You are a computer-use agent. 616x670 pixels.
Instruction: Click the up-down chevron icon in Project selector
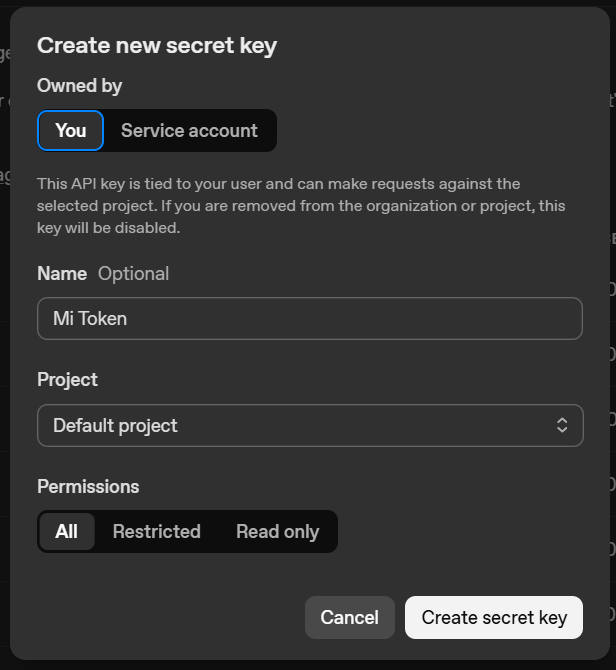click(x=562, y=425)
